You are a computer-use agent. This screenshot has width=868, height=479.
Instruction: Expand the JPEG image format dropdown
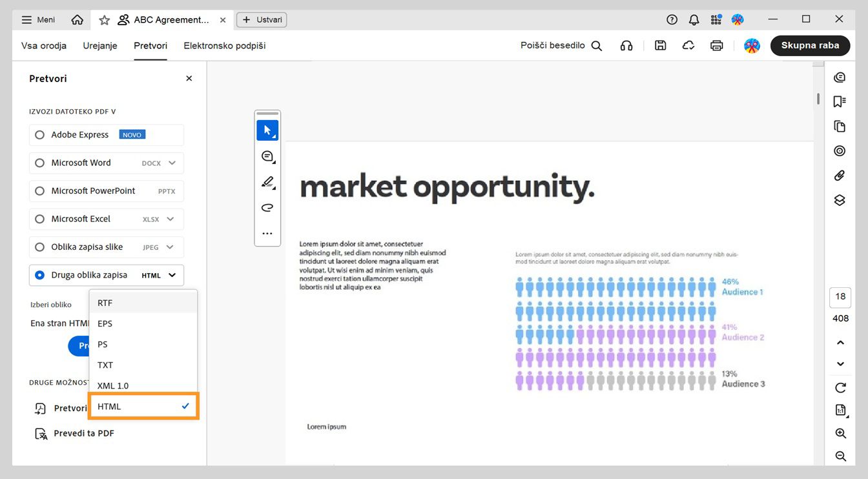[x=171, y=247]
